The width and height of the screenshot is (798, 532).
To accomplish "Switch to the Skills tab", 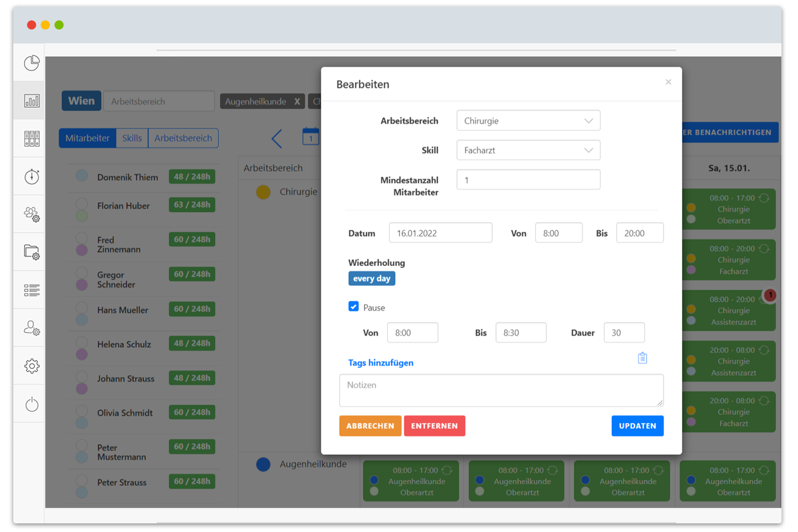I will click(132, 138).
